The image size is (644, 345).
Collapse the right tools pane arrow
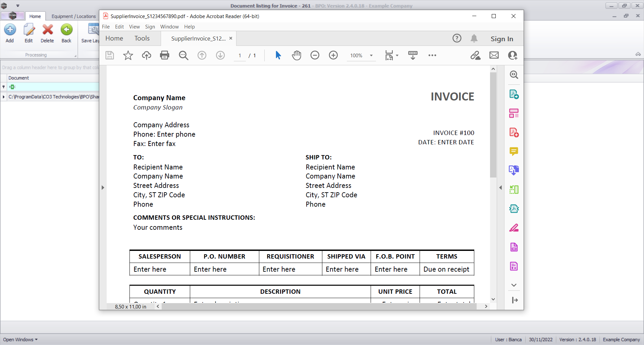[x=500, y=188]
